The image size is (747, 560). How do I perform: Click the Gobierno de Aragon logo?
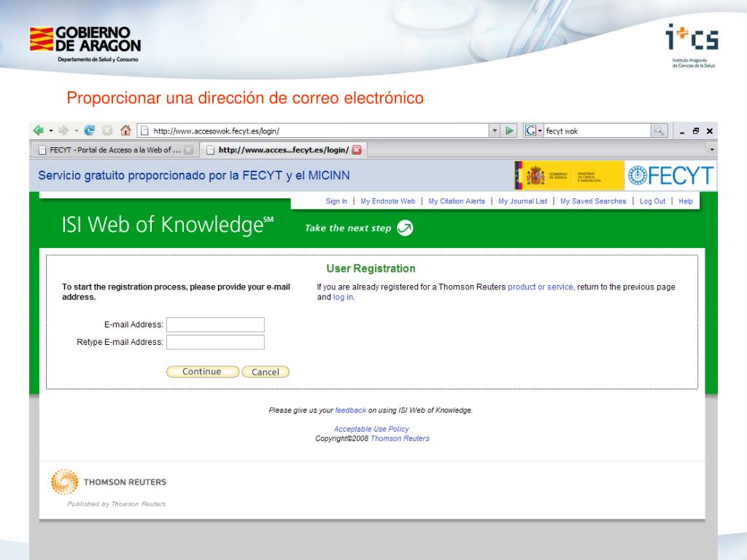point(85,44)
